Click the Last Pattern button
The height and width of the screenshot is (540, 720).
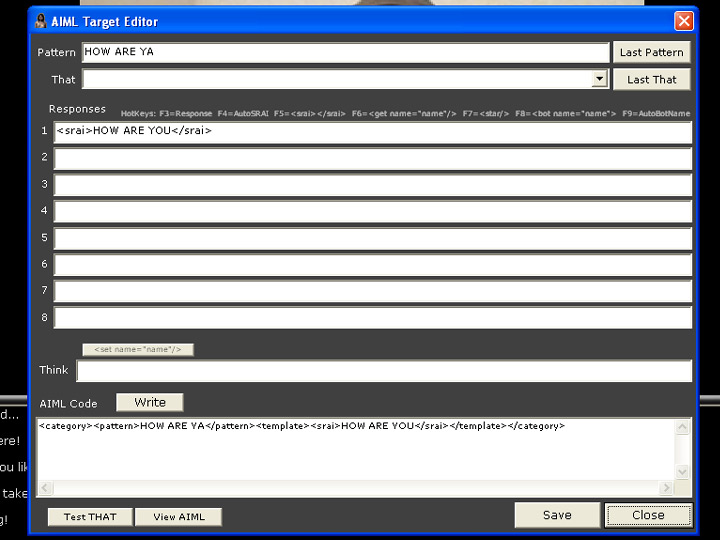[652, 52]
